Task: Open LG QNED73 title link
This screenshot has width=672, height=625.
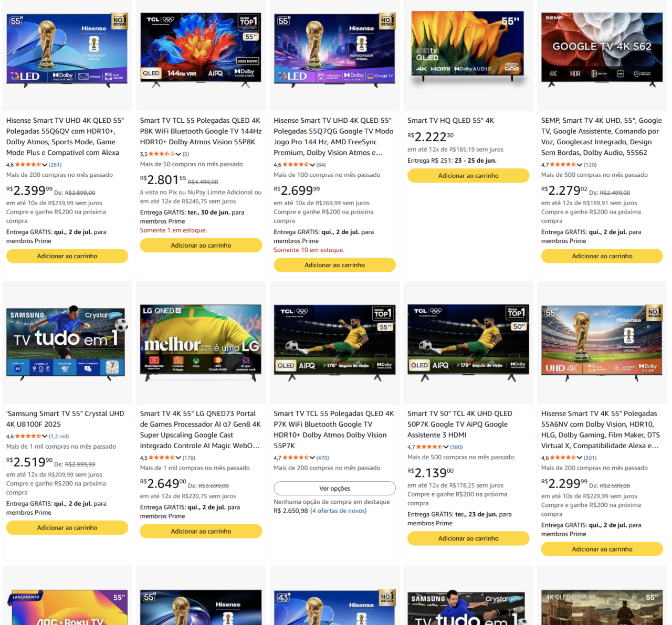Action: click(x=201, y=430)
